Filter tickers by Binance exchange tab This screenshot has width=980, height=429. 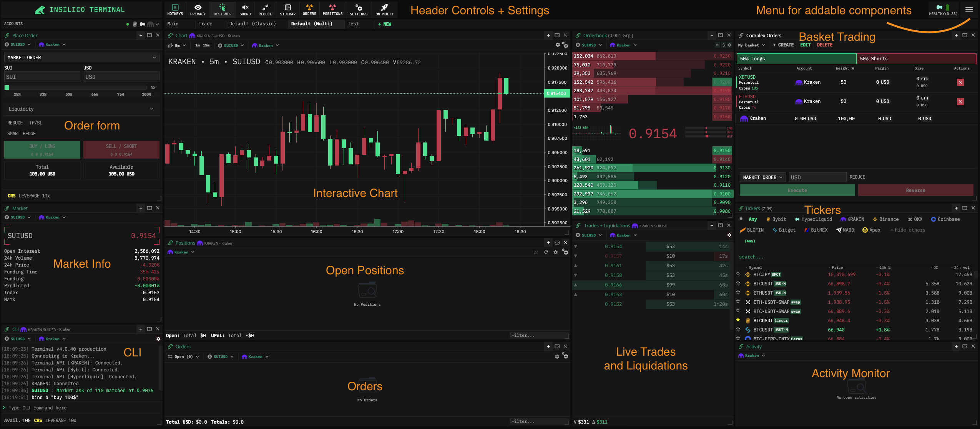click(x=885, y=219)
